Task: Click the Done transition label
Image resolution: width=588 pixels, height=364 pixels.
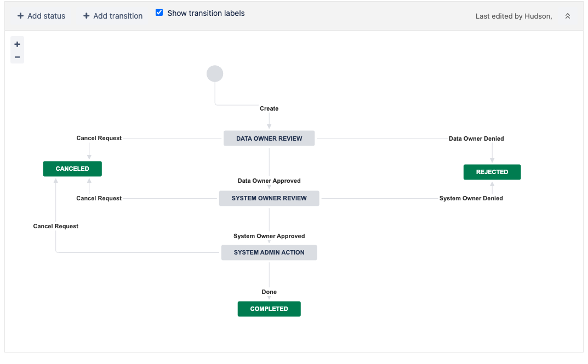Action: pyautogui.click(x=269, y=292)
